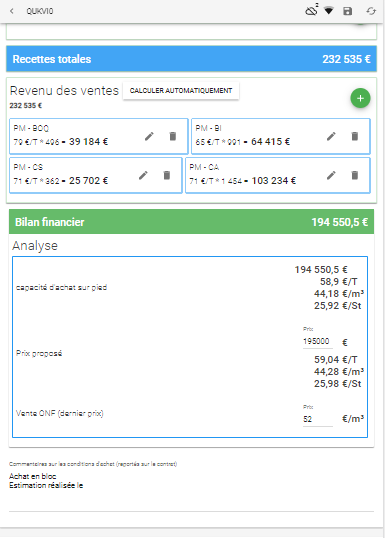Click the 59,04 €/T value

point(336,360)
